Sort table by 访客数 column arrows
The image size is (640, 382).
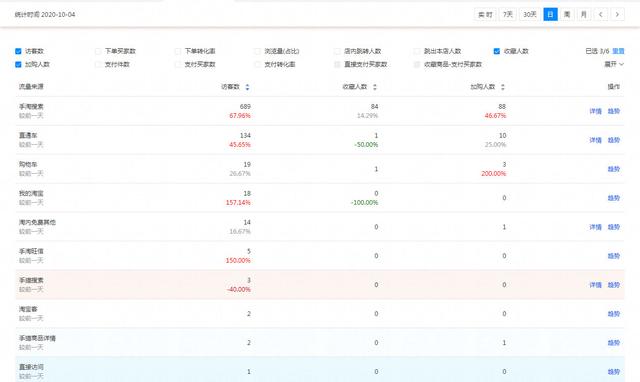247,87
